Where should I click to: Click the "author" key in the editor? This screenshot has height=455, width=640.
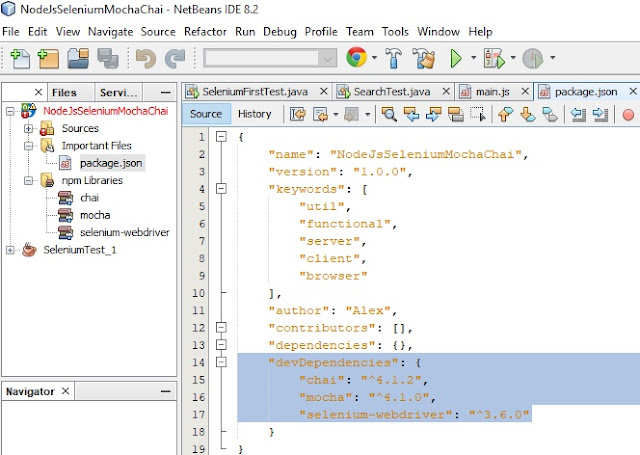[x=298, y=311]
